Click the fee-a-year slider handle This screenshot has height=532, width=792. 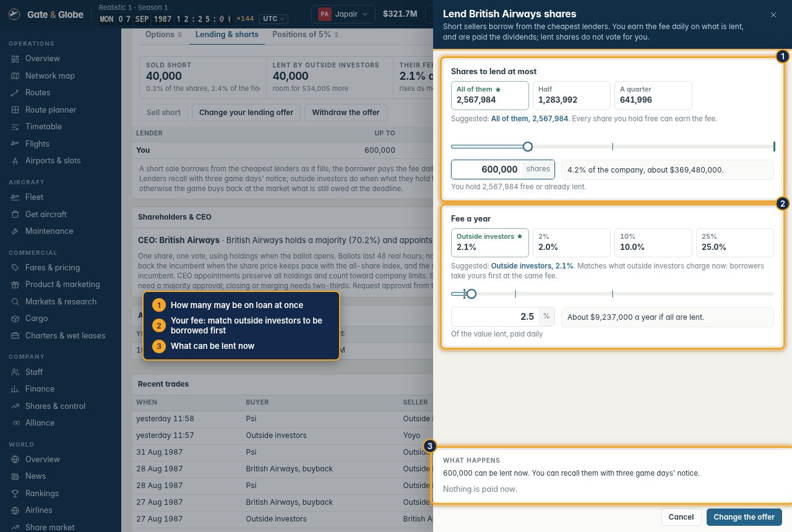click(x=471, y=294)
